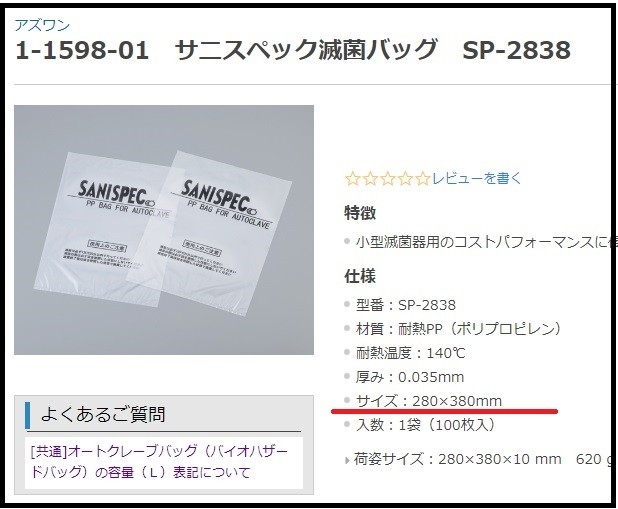Click the 厚み 0.035mm specification line
Viewport: 618px width, 509px height.
(410, 377)
